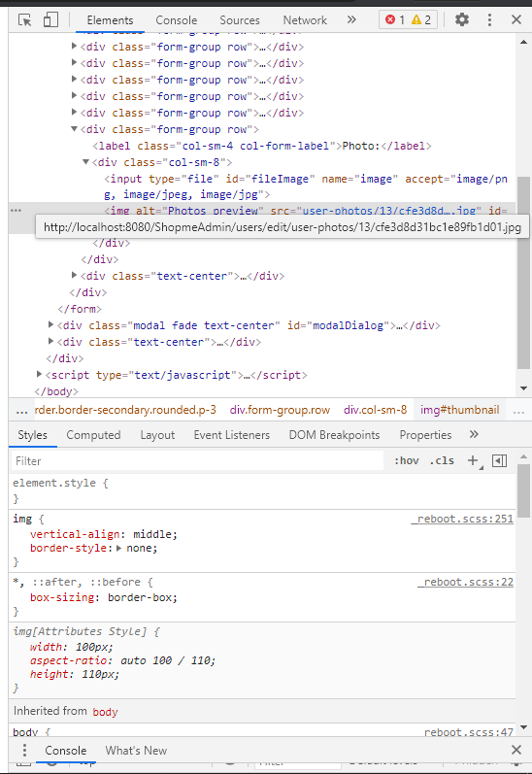Viewport: 532px width, 774px height.
Task: Toggle the .cls element classes button
Action: pyautogui.click(x=442, y=460)
